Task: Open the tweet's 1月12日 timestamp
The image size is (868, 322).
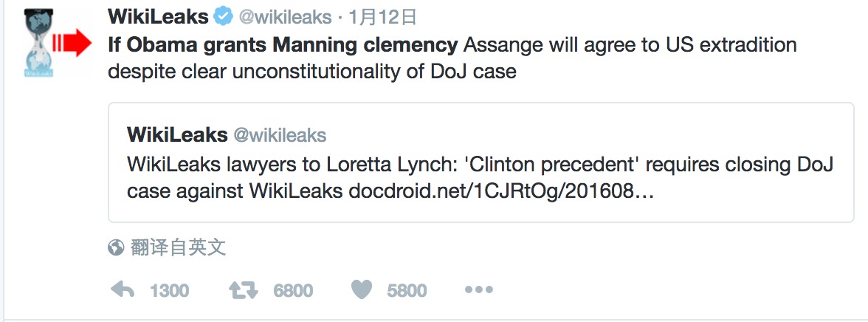Action: pos(382,18)
